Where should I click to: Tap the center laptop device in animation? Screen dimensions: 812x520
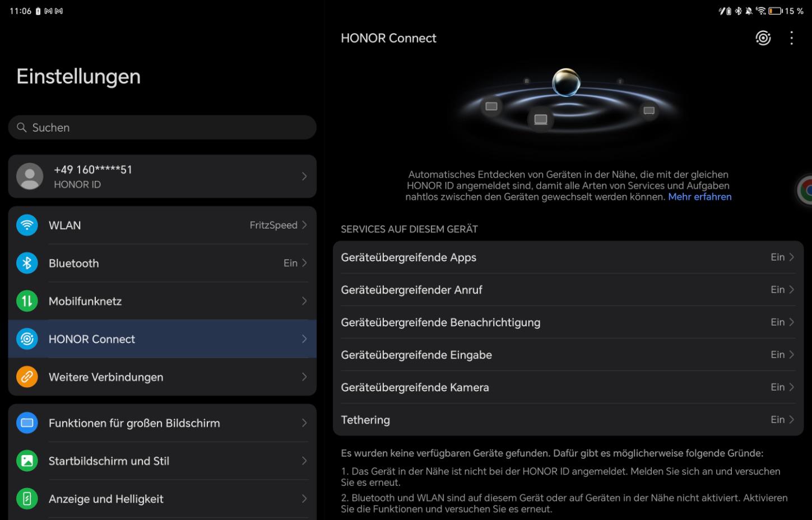point(541,119)
